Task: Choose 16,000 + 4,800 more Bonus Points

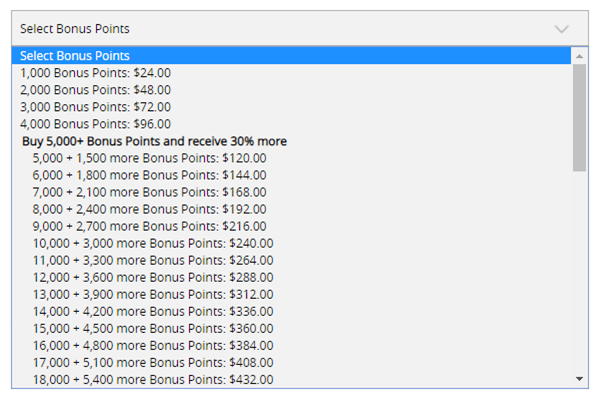Action: click(x=291, y=345)
